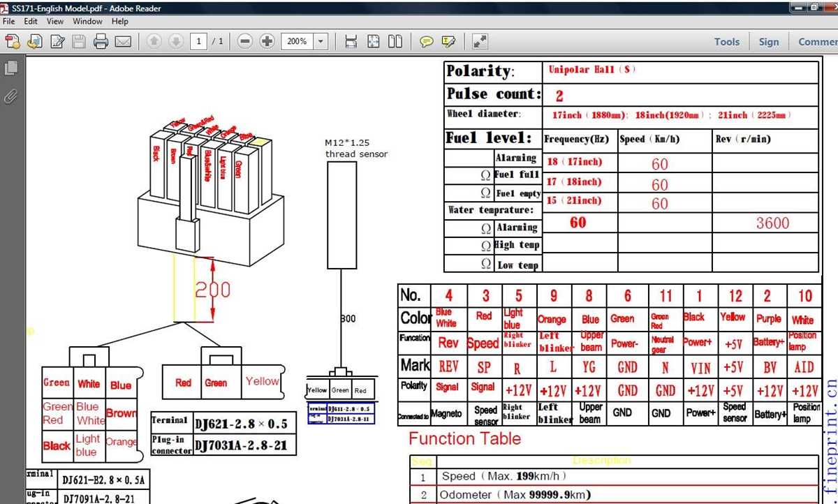Minimize the Adobe Reader window
Image resolution: width=838 pixels, height=504 pixels.
tap(798, 8)
